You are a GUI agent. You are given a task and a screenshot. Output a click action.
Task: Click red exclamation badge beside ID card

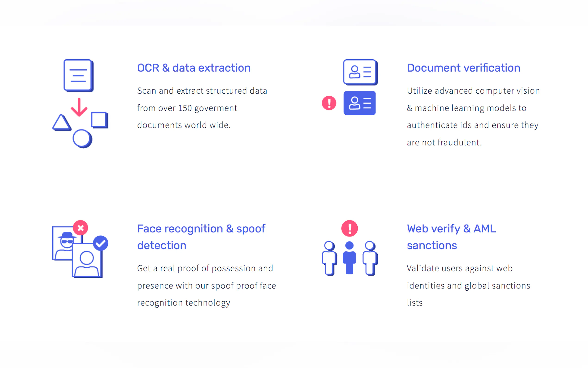329,103
